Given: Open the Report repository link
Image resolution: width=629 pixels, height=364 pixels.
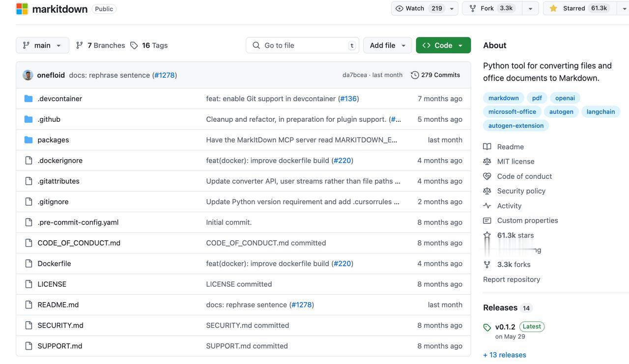Looking at the screenshot, I should tap(512, 280).
